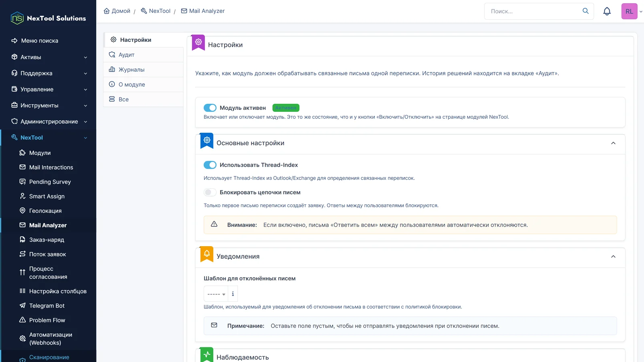Click the search magnifier icon

(586, 11)
